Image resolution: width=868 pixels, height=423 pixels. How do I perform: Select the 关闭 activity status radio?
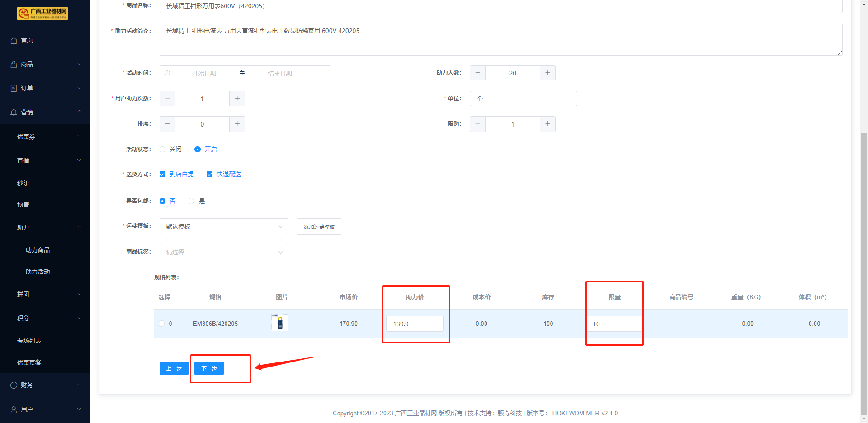[163, 150]
